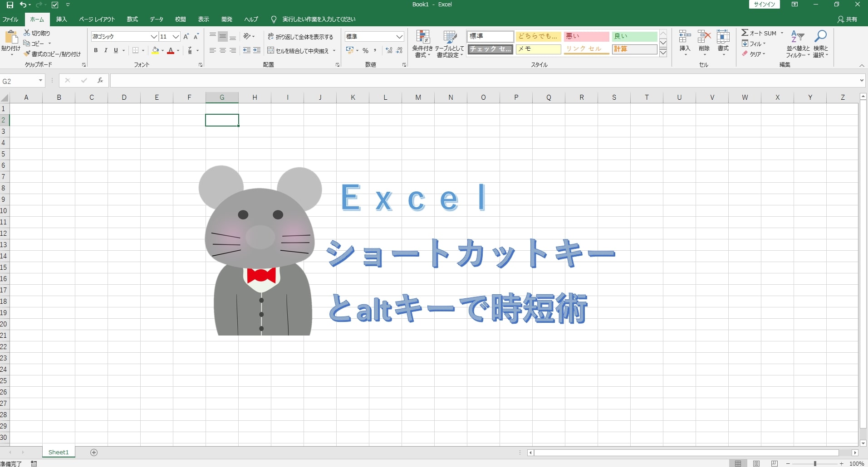This screenshot has width=868, height=467.
Task: Open the font name dropdown
Action: click(x=154, y=37)
